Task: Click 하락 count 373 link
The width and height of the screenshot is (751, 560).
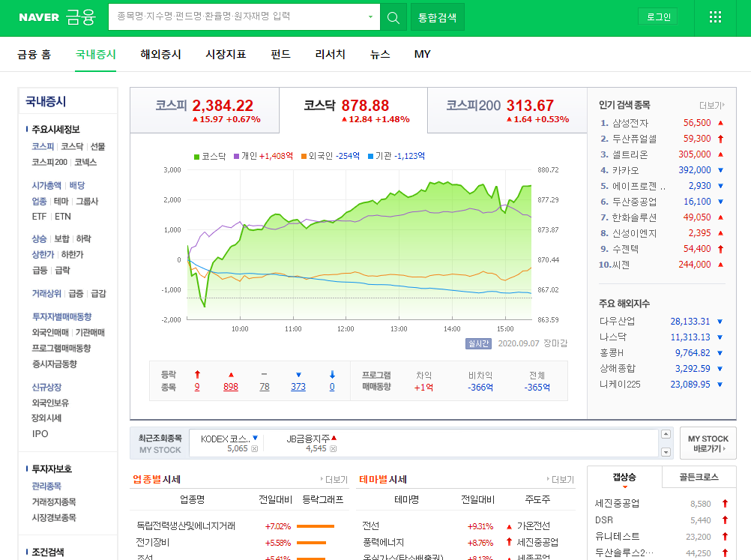Action: [298, 387]
